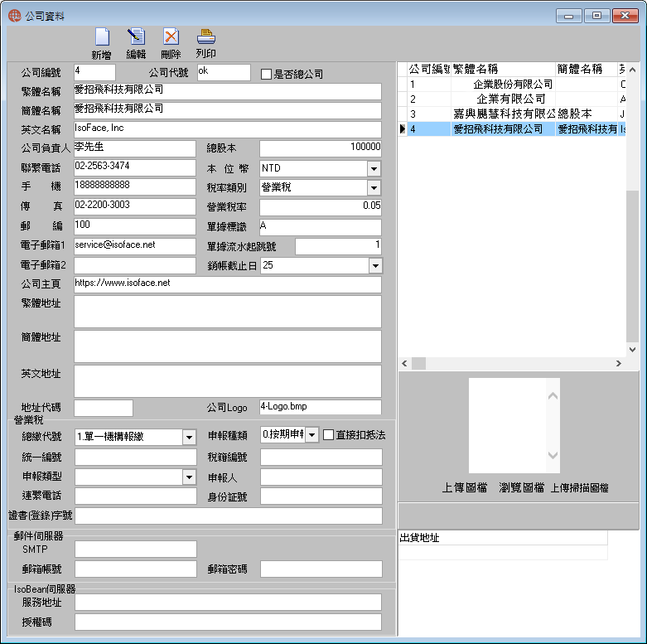Click the 公司負責人 field 李先生
Viewport: 647px width, 644px height.
click(134, 148)
